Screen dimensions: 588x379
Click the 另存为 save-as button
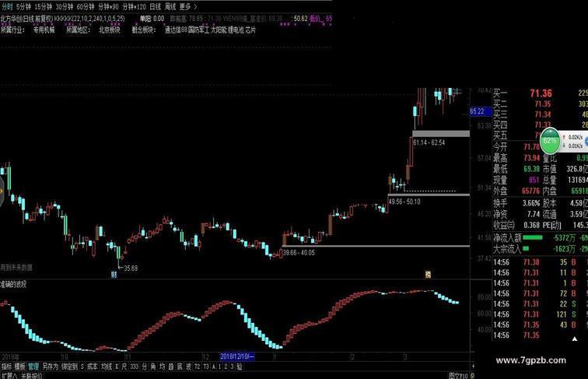click(51, 367)
